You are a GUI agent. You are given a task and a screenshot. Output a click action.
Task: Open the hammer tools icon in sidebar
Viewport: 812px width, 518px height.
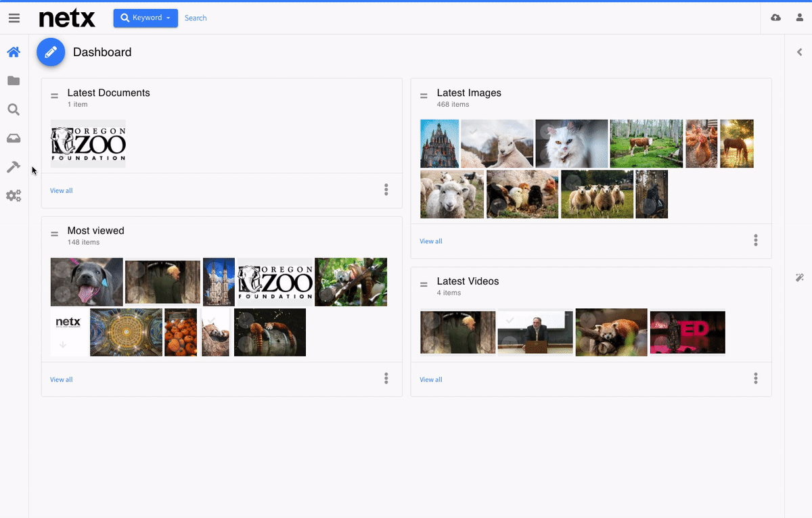[x=14, y=167]
